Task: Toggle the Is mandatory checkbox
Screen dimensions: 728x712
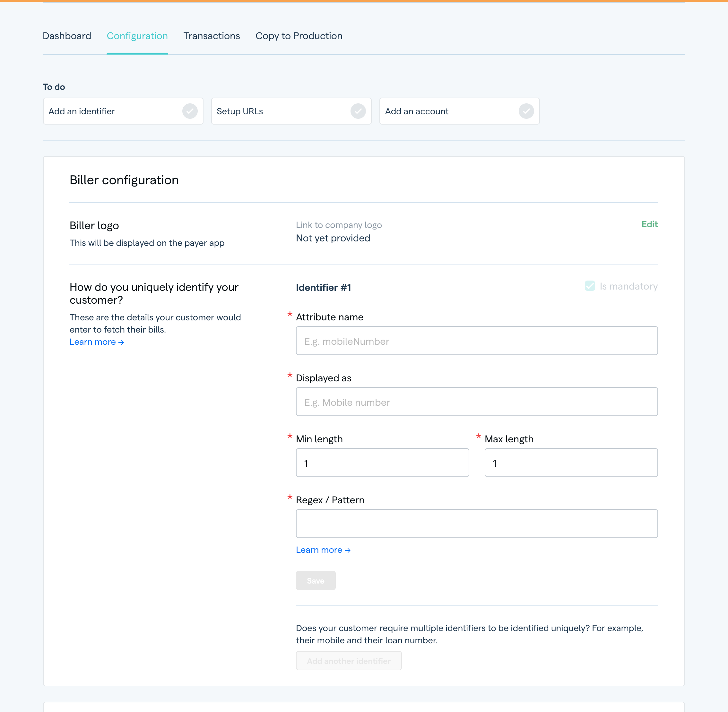Action: pyautogui.click(x=590, y=286)
